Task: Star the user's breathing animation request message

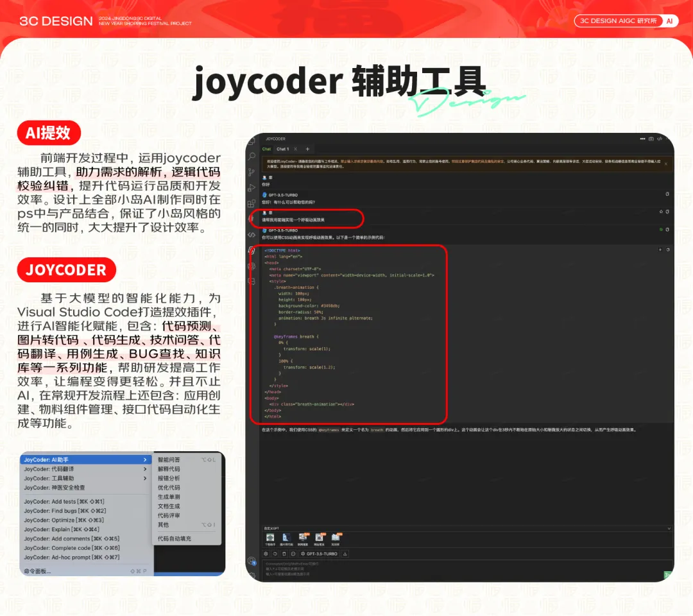Action: tap(661, 212)
